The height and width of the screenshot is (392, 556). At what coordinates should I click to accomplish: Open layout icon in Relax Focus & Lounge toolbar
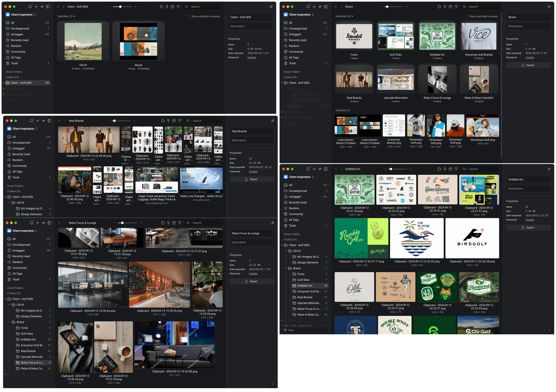click(174, 223)
